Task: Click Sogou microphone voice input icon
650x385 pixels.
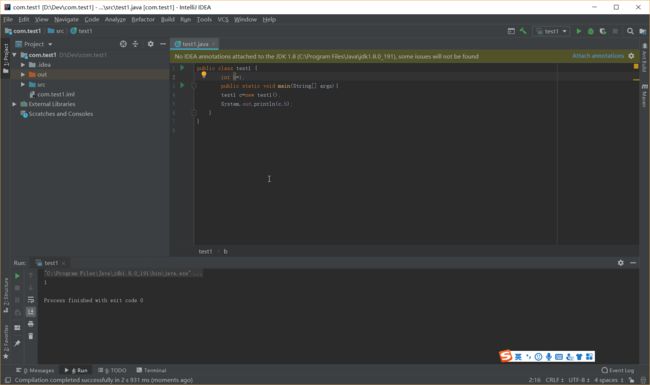Action: coord(548,356)
